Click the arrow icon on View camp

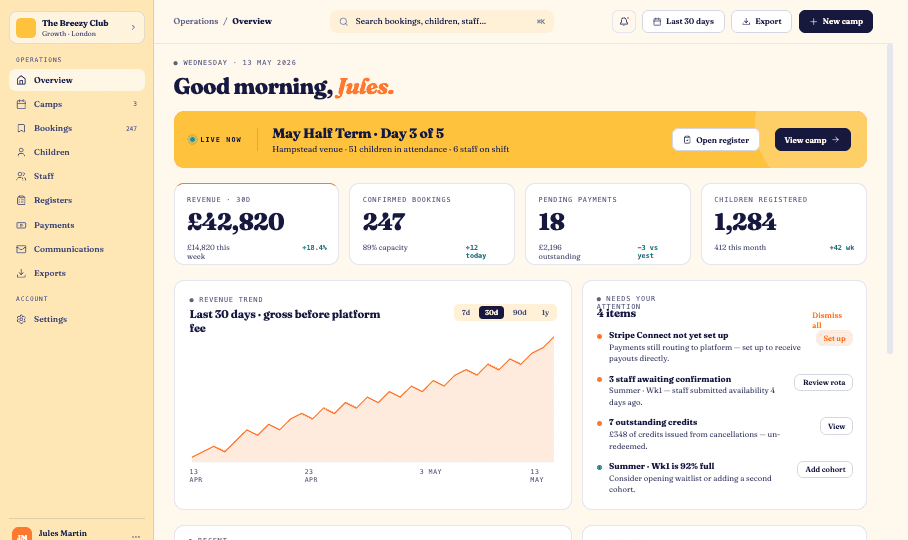point(836,140)
